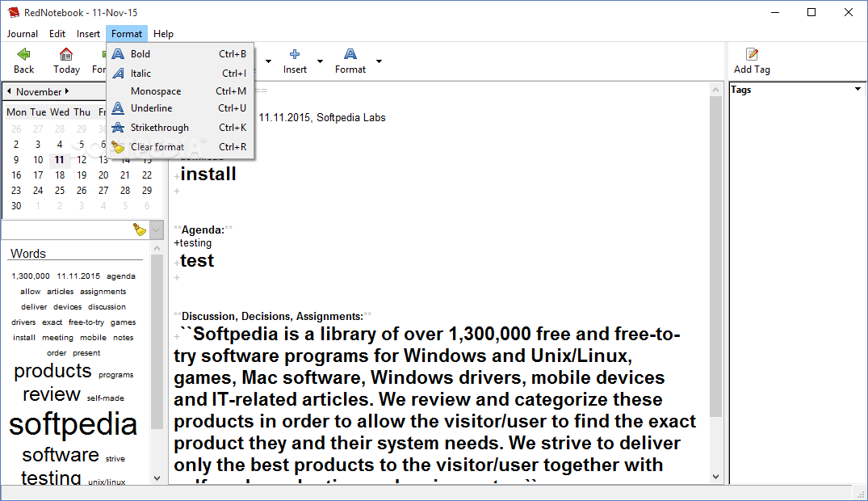The height and width of the screenshot is (501, 868).
Task: Click the search text input field
Action: pyautogui.click(x=66, y=229)
